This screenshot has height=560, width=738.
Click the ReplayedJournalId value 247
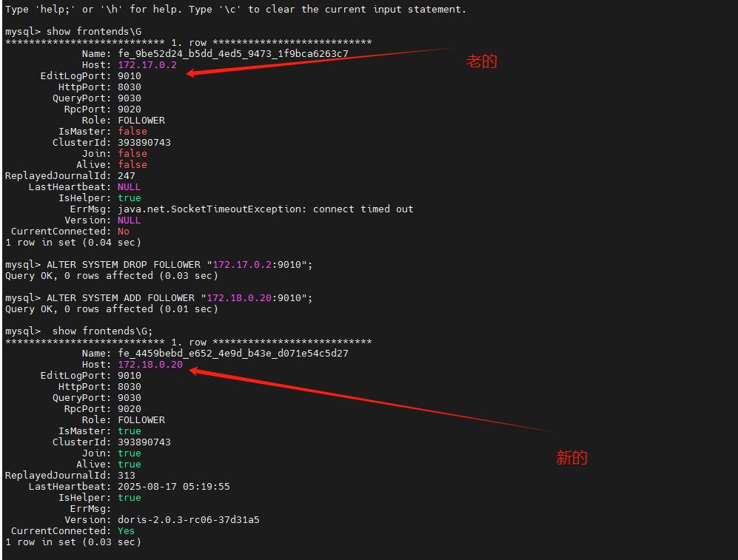tap(127, 176)
